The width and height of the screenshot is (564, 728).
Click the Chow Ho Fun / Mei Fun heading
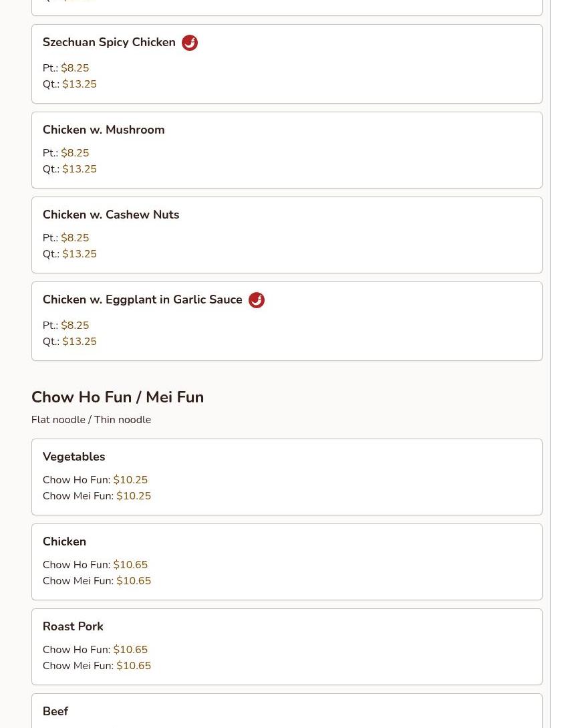[118, 397]
